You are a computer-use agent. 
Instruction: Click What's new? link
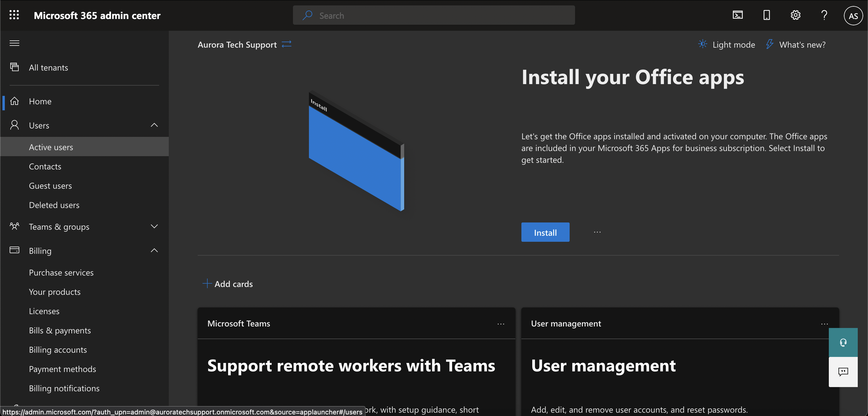click(x=802, y=45)
